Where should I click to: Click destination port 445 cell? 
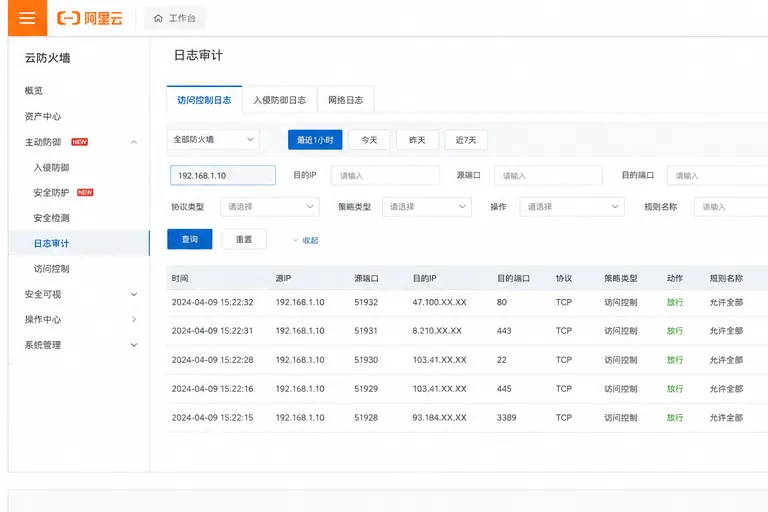(504, 389)
